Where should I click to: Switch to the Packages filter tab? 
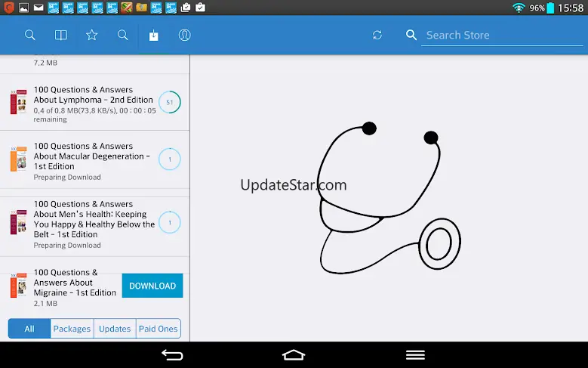click(72, 329)
